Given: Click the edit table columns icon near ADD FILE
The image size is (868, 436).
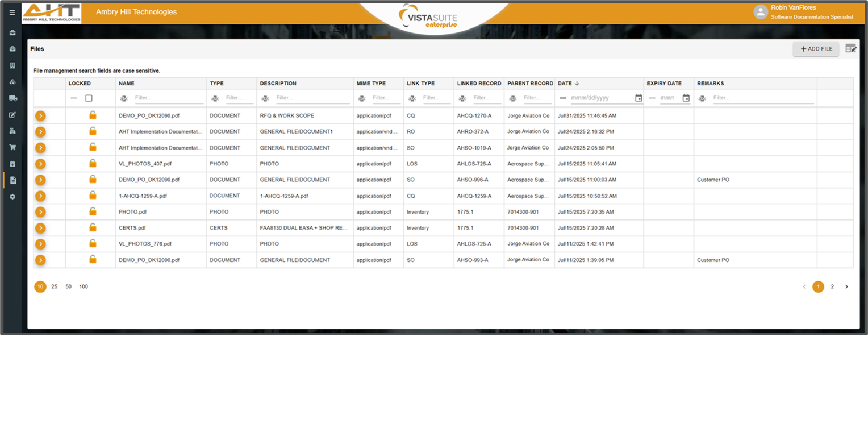Looking at the screenshot, I should (851, 49).
